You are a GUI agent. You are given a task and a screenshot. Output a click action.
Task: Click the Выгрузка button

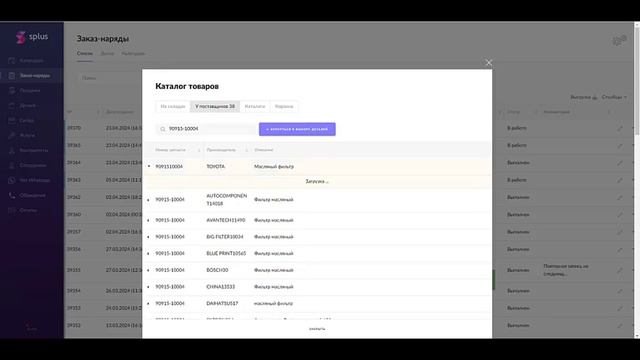583,97
